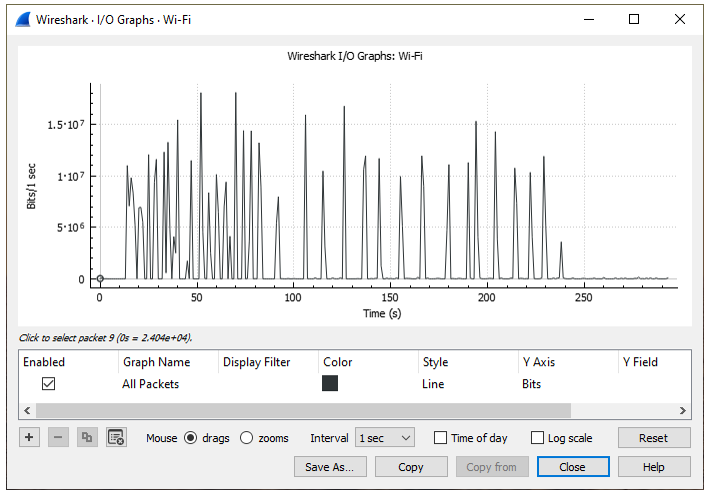Click the All Packets color swatch
This screenshot has width=708, height=495.
tap(330, 383)
